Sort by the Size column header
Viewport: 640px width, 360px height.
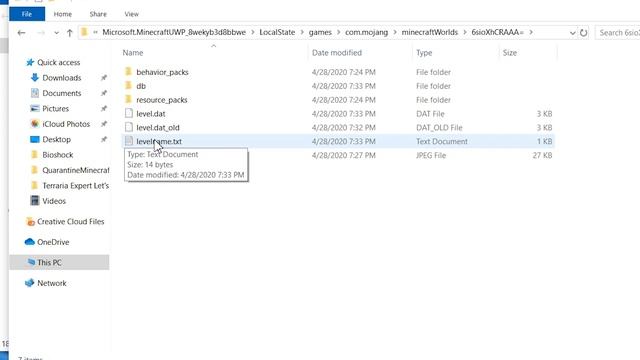pyautogui.click(x=510, y=53)
